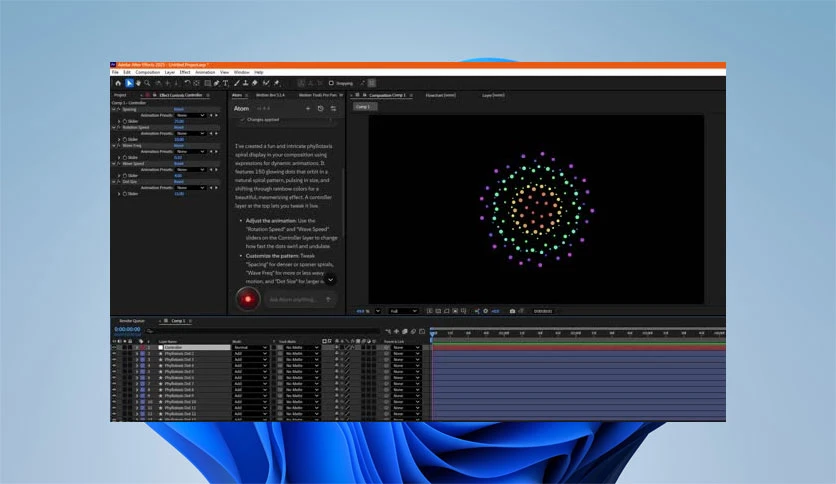This screenshot has height=484, width=836.
Task: Select the Zoom magnifier tool
Action: click(x=147, y=83)
